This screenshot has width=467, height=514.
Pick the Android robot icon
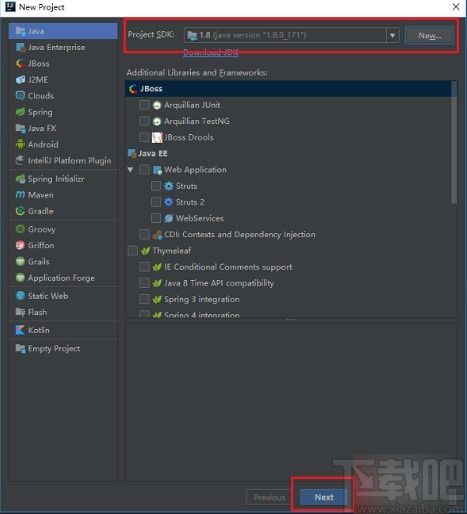[x=20, y=144]
